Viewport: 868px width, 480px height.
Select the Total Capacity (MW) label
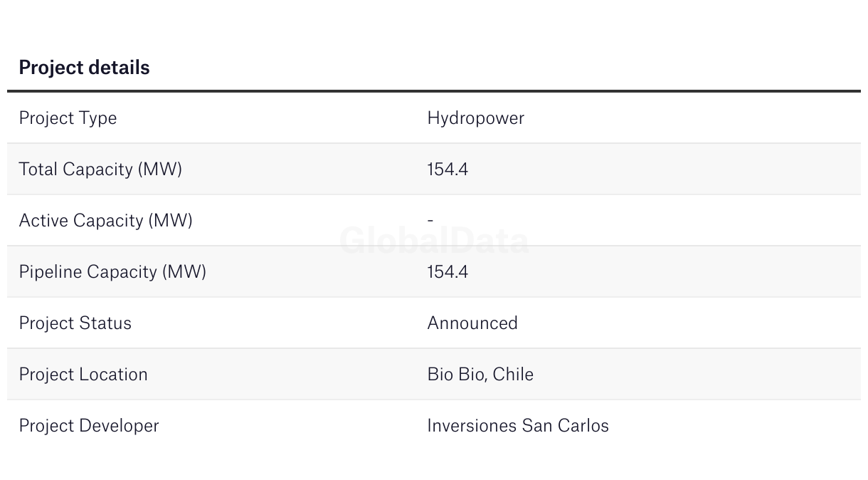100,169
